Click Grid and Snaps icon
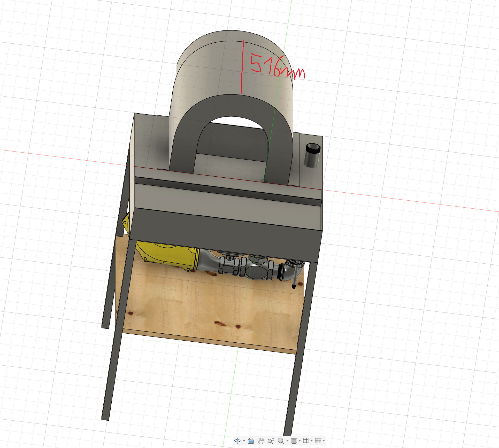 [x=306, y=441]
